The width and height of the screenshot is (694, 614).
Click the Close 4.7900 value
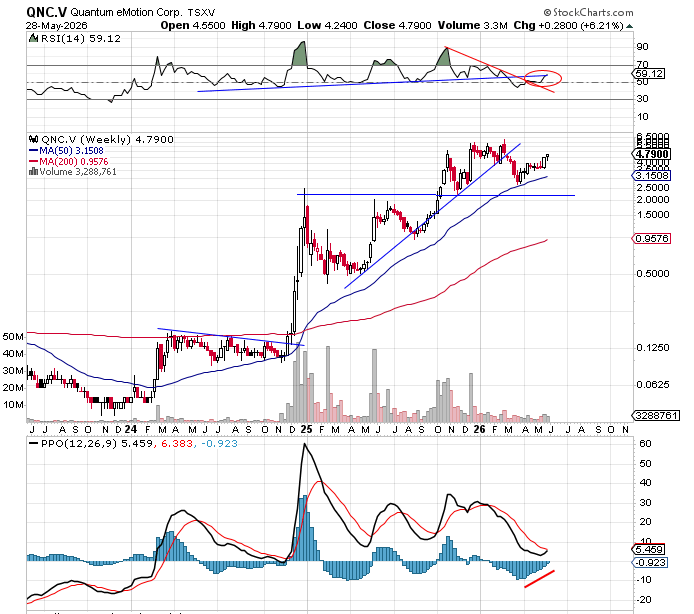pos(397,26)
